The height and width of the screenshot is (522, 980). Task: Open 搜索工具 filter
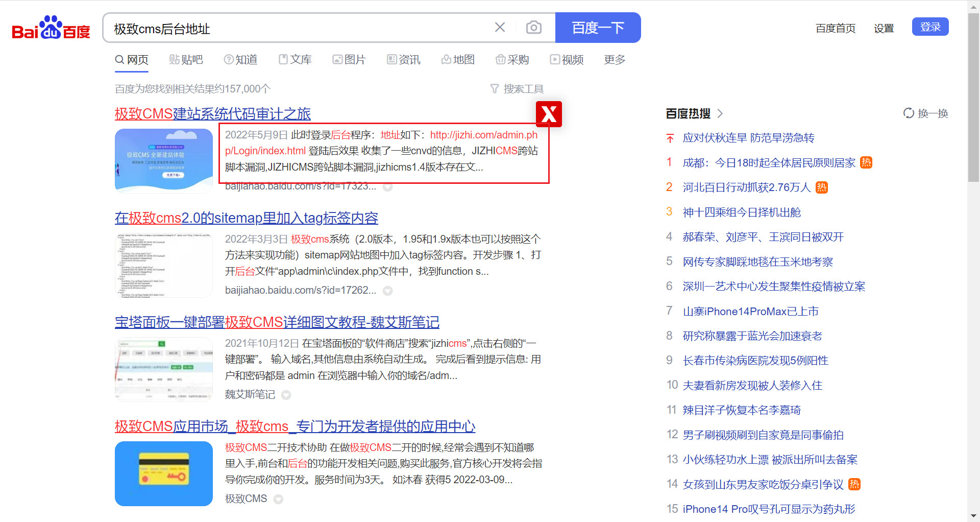517,89
